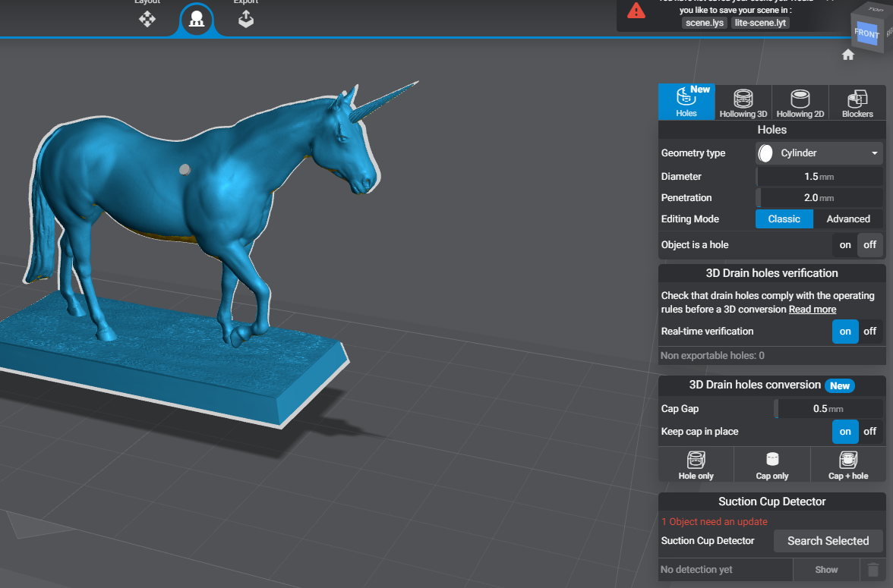893x588 pixels.
Task: Open the Geometry type dropdown
Action: tap(818, 153)
